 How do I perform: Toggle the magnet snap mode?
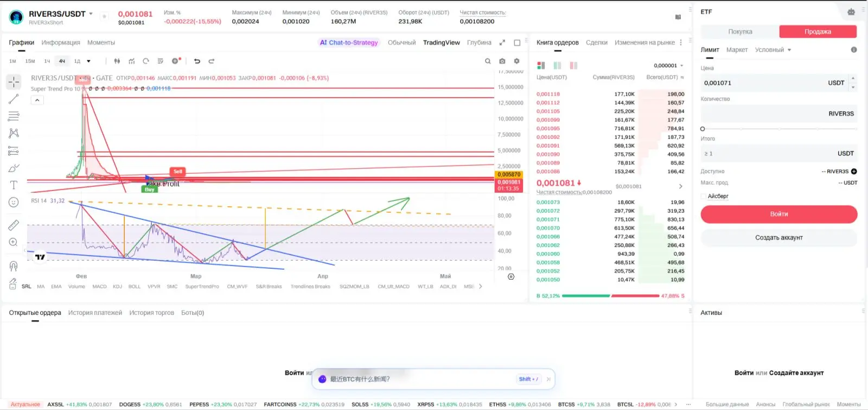[14, 266]
